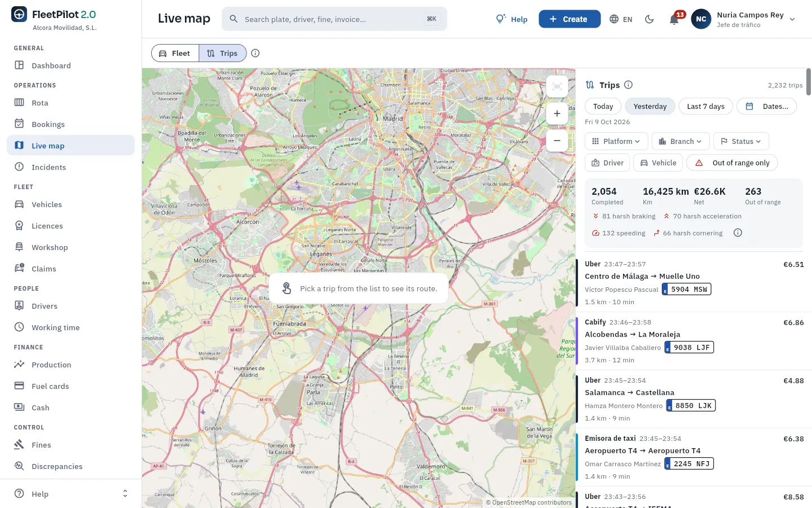
Task: Click the FleetPilot logo icon
Action: 19,15
